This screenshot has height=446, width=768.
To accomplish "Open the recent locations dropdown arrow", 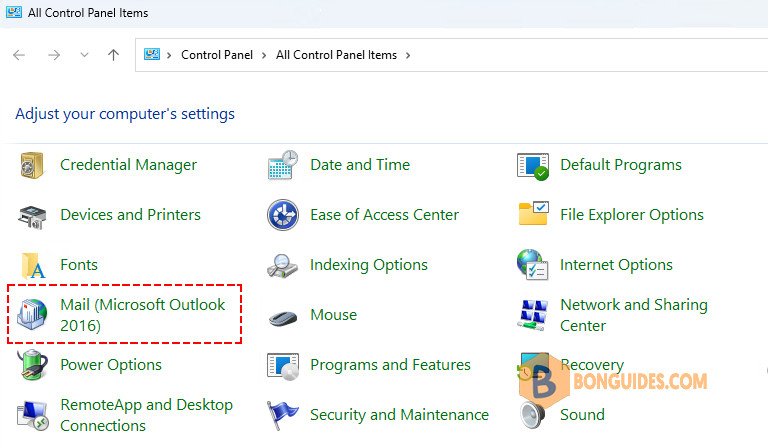I will (x=84, y=55).
